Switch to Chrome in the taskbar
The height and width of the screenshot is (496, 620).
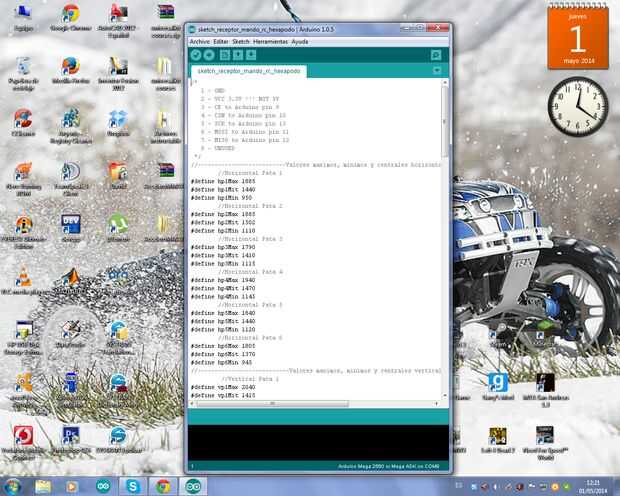(163, 487)
